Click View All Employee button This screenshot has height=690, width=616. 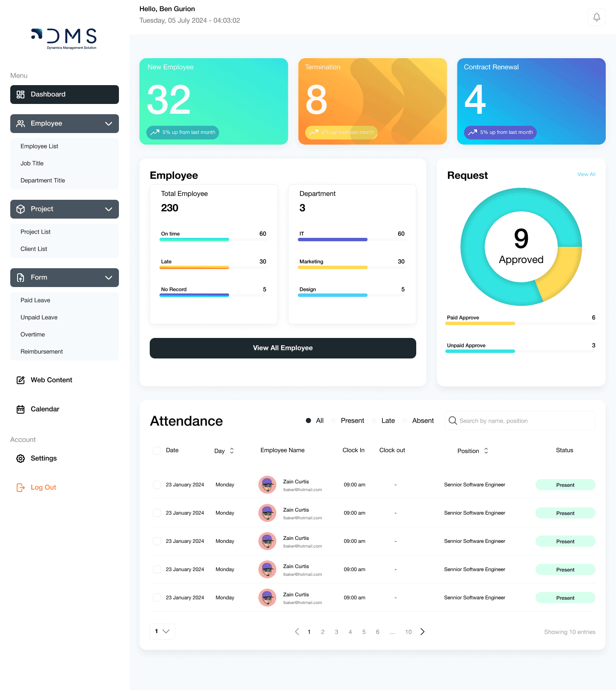[x=283, y=348]
